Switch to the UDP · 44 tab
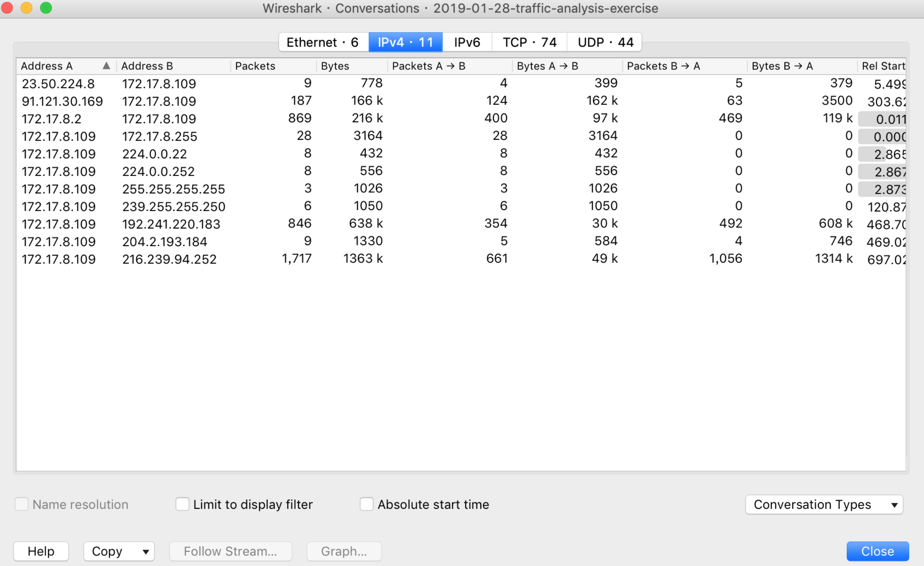The width and height of the screenshot is (924, 566). (x=605, y=42)
